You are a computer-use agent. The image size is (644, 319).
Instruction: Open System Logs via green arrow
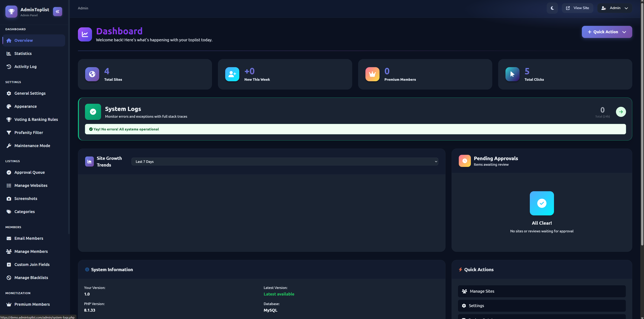pyautogui.click(x=621, y=112)
